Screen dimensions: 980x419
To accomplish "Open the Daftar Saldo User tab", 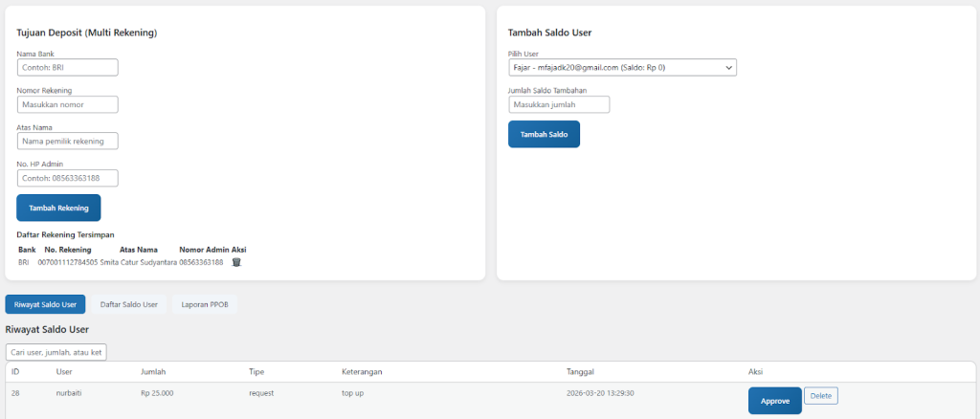I will (x=129, y=304).
